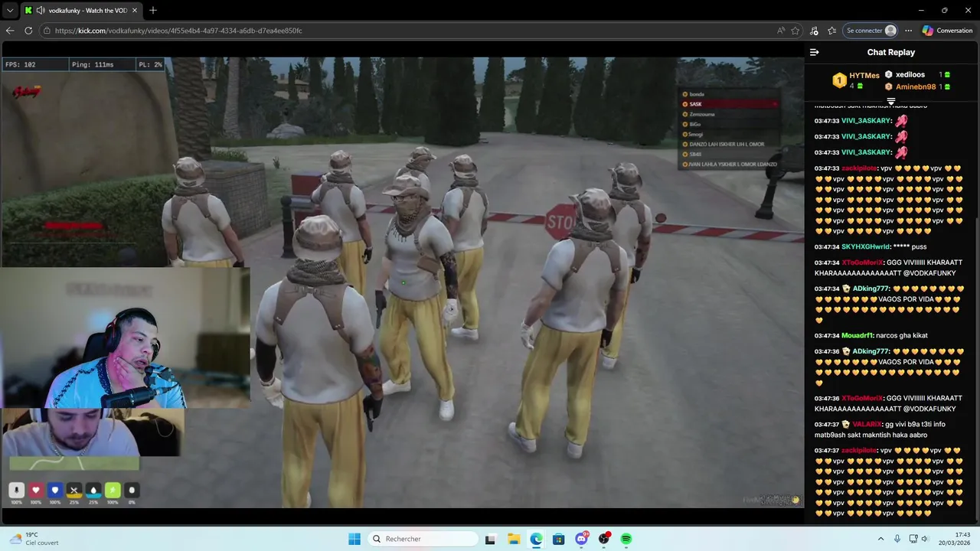
Task: Click username VALARIX in chat
Action: click(867, 424)
